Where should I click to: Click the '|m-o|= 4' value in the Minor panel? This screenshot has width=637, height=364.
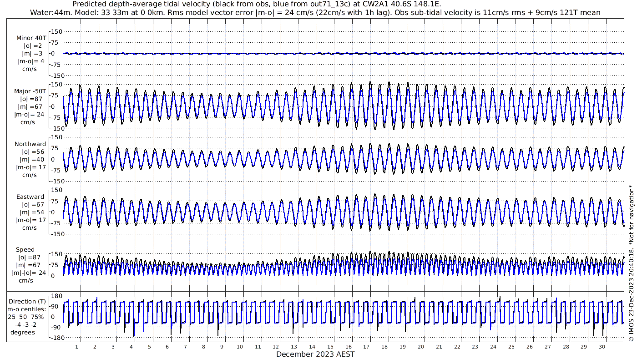pyautogui.click(x=30, y=61)
